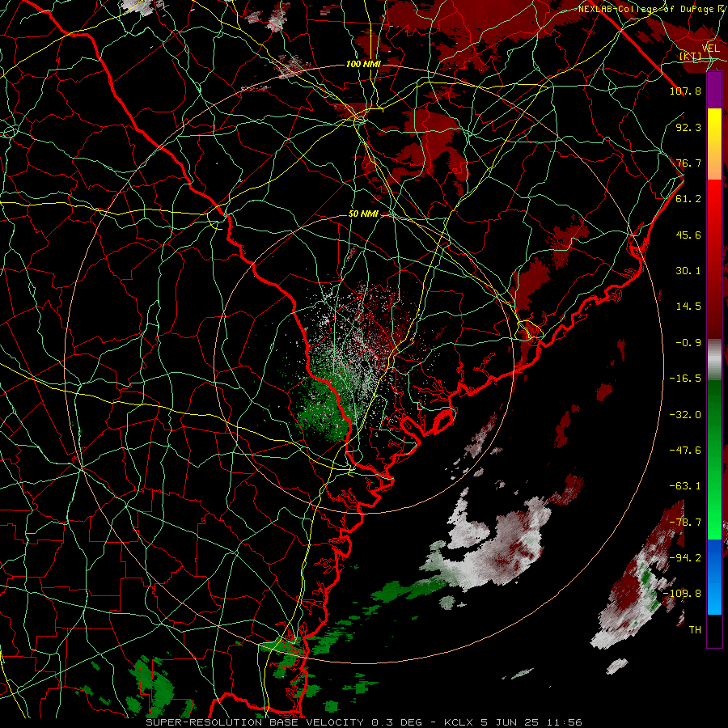The height and width of the screenshot is (728, 728).
Task: Click the 45.6 velocity scale value
Action: coord(688,235)
